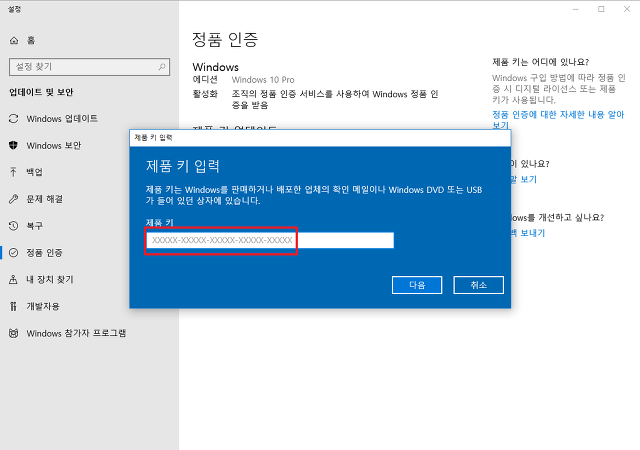Click the Backup arrow icon
This screenshot has width=640, height=450.
point(13,172)
